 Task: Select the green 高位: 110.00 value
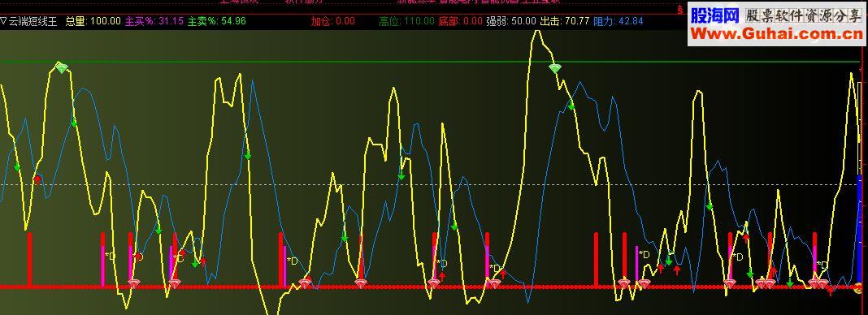pos(407,22)
